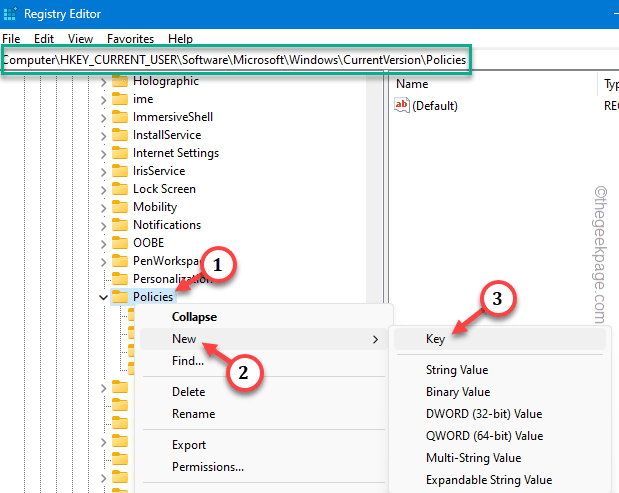Expand the Mobility key

click(x=103, y=208)
